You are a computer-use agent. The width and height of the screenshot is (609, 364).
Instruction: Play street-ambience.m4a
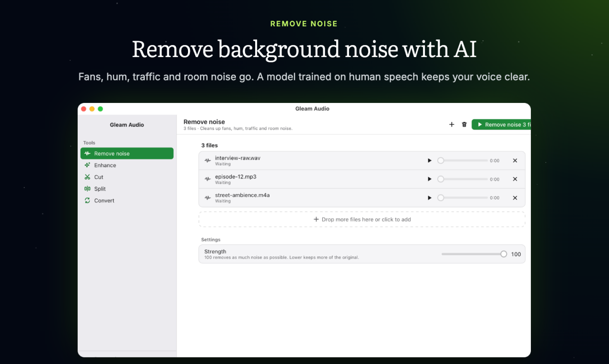[x=430, y=198]
